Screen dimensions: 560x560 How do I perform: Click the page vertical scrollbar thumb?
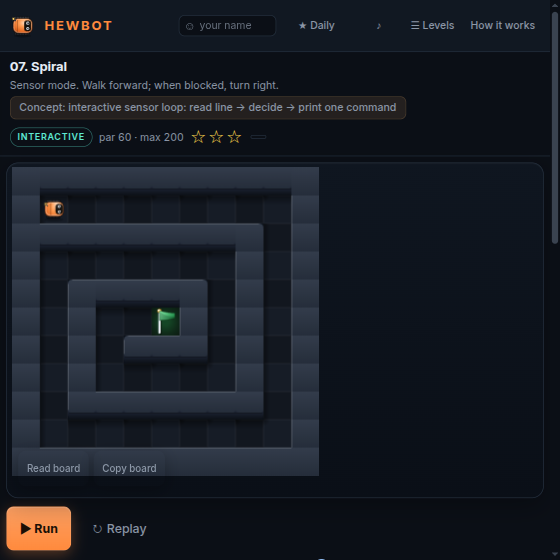(x=555, y=128)
